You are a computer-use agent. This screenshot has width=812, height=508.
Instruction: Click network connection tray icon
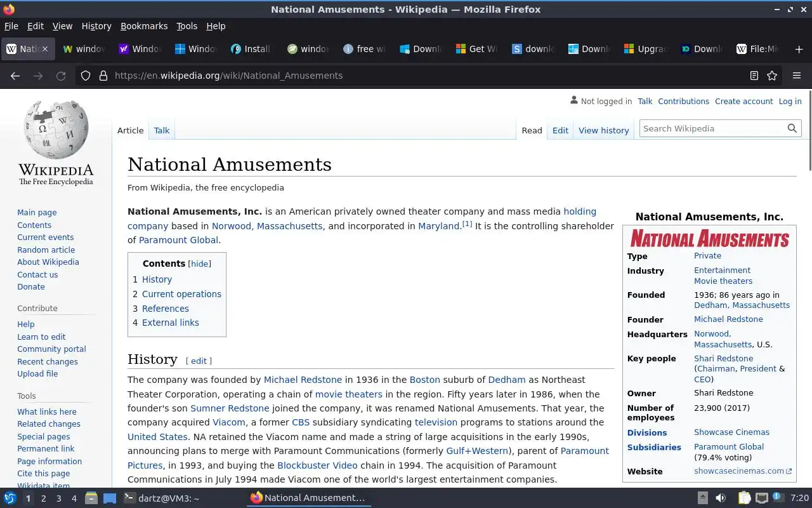(x=761, y=498)
